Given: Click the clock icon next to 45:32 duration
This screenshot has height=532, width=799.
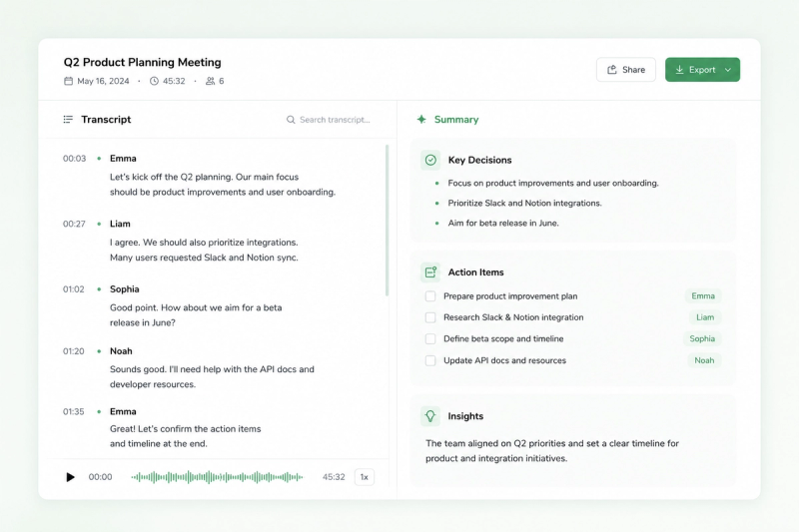Looking at the screenshot, I should pos(154,81).
